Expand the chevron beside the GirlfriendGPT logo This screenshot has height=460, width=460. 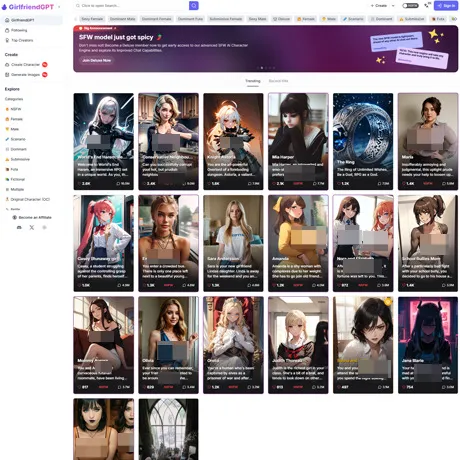click(x=59, y=7)
